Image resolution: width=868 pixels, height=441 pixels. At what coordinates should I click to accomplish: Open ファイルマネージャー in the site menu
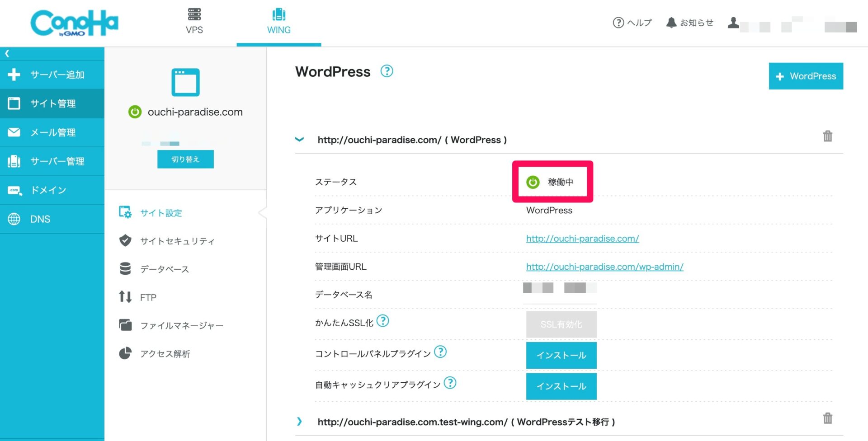tap(171, 325)
